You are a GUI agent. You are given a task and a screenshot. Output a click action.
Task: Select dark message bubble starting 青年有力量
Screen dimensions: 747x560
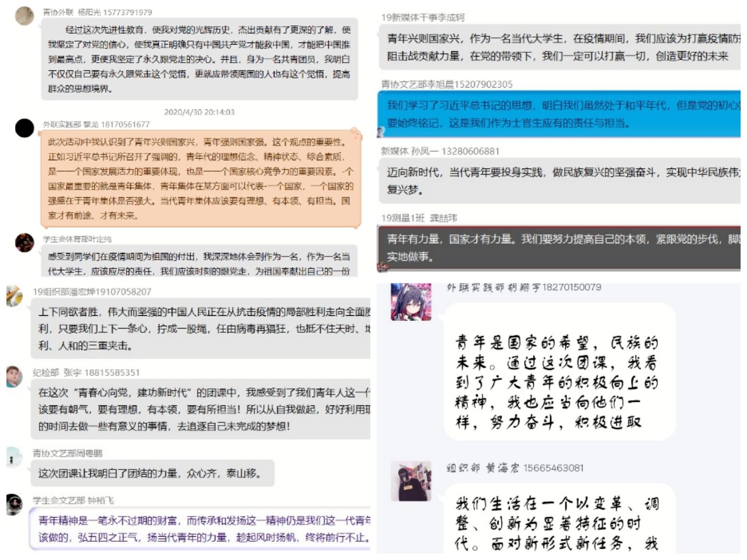coord(559,248)
